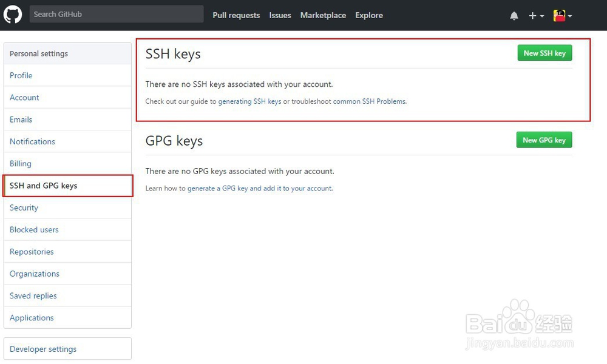Select Profile in settings sidebar

pyautogui.click(x=21, y=75)
